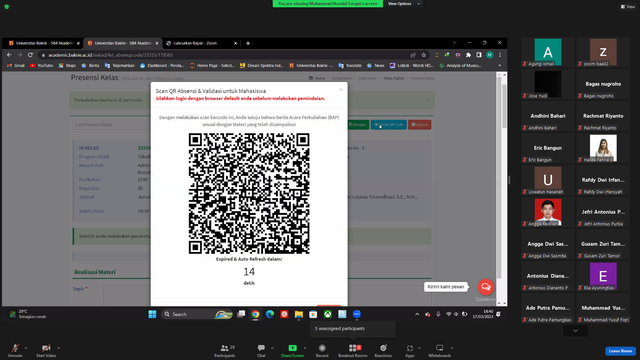Click the weather widget in shared taskbar
Image resolution: width=640 pixels, height=360 pixels.
pos(28,314)
